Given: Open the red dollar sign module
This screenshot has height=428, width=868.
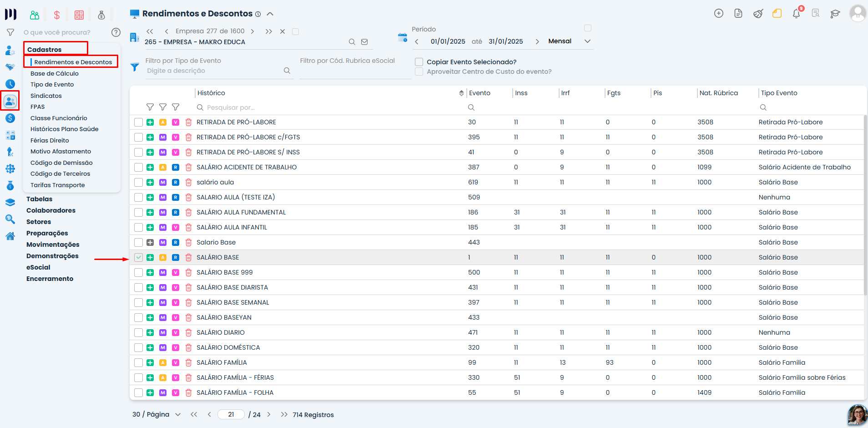Looking at the screenshot, I should point(57,15).
